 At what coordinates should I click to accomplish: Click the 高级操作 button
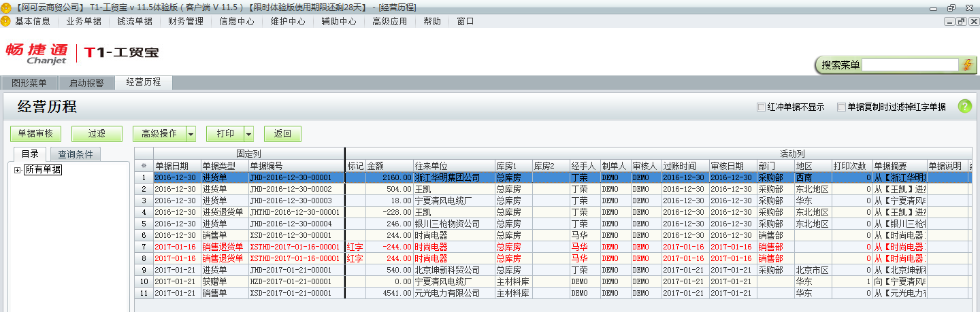pos(159,134)
